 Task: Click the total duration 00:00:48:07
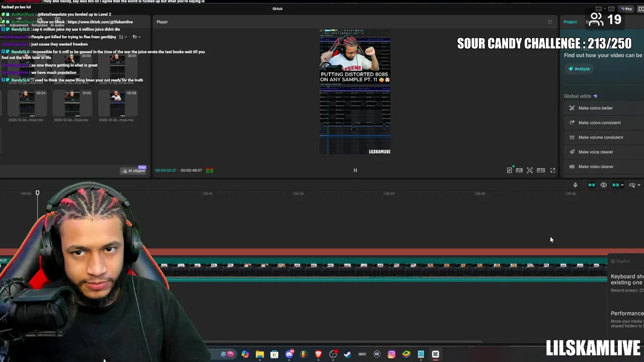tap(191, 170)
